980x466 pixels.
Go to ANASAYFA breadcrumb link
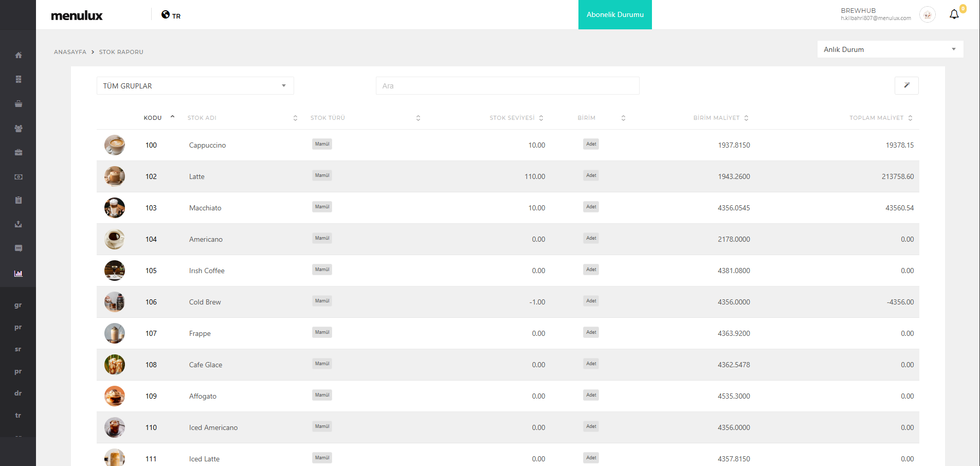tap(70, 52)
